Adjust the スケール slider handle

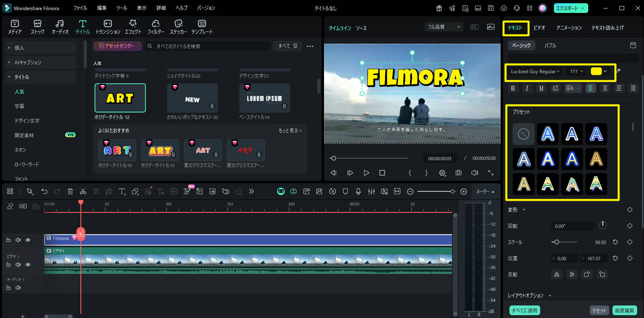(x=556, y=242)
